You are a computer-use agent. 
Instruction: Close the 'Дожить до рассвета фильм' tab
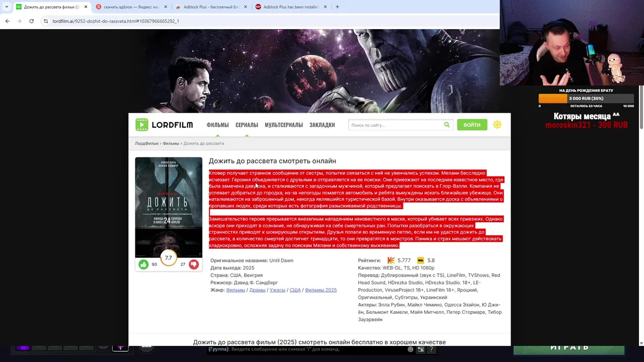pyautogui.click(x=86, y=7)
